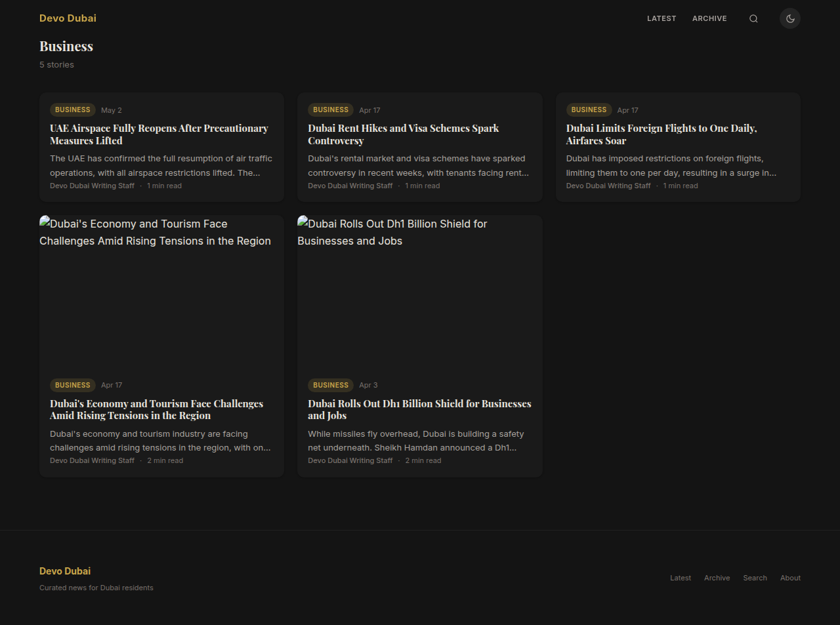Click UAE Airspace excerpt 'The UAE has confirmed'
This screenshot has height=625, width=840.
point(161,165)
